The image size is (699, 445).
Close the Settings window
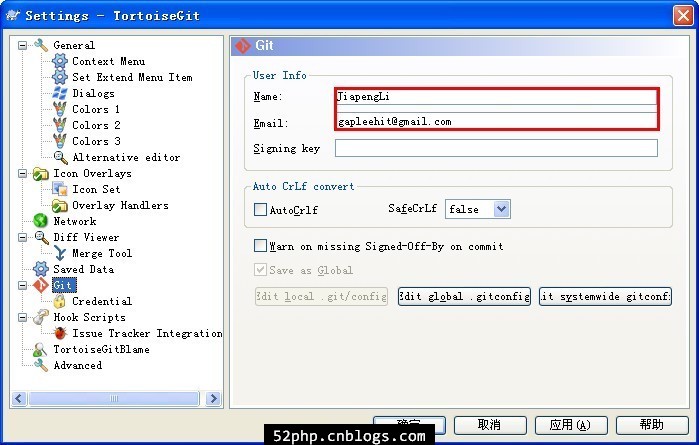(683, 16)
